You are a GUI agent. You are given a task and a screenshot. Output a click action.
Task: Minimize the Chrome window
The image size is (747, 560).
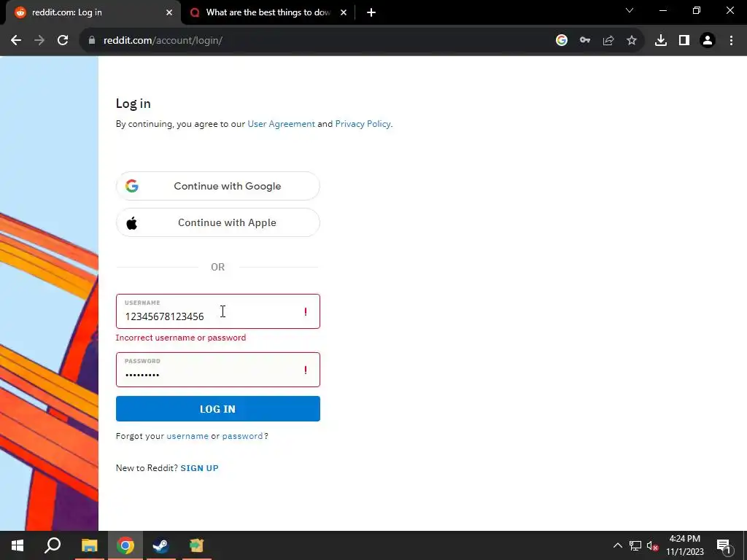pyautogui.click(x=663, y=10)
